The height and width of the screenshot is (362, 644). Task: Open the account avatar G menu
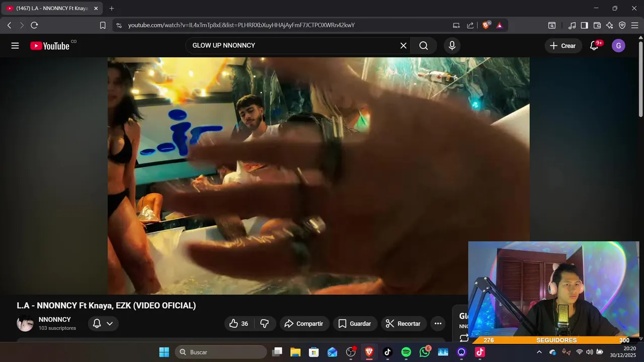coord(618,46)
